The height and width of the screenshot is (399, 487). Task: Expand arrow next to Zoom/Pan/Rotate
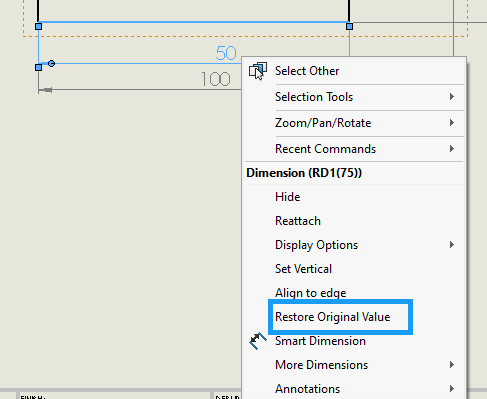(x=452, y=123)
